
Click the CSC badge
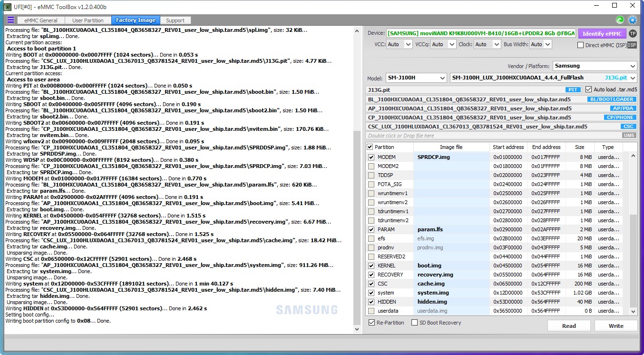628,127
